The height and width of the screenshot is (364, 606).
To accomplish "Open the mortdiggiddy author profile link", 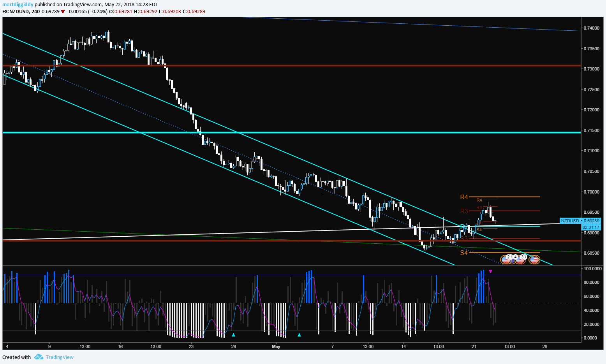I will pos(18,5).
